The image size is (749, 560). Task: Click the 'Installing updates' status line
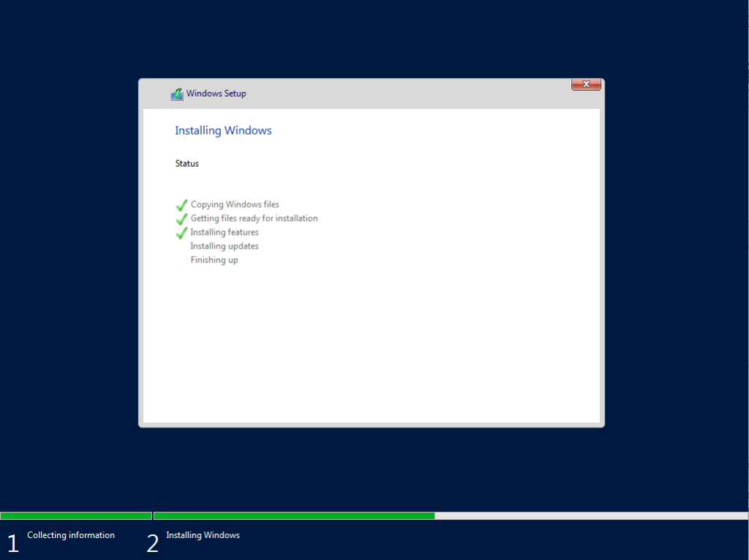(225, 246)
